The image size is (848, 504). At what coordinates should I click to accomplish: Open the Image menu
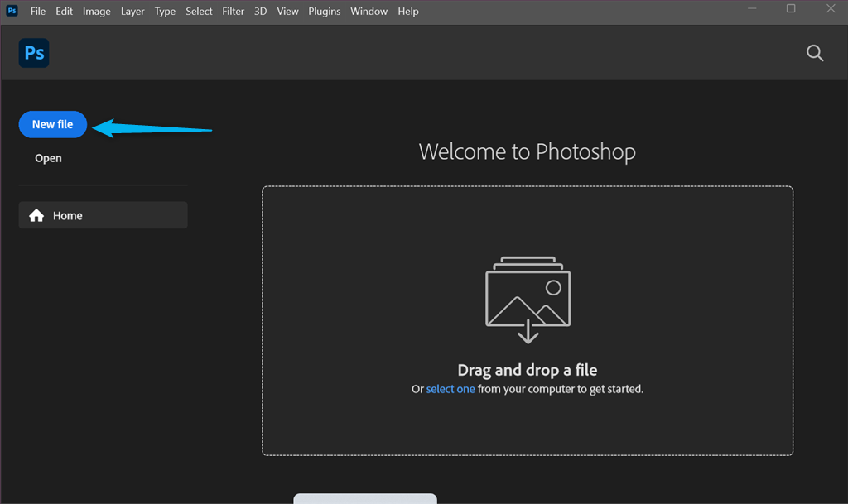(96, 12)
